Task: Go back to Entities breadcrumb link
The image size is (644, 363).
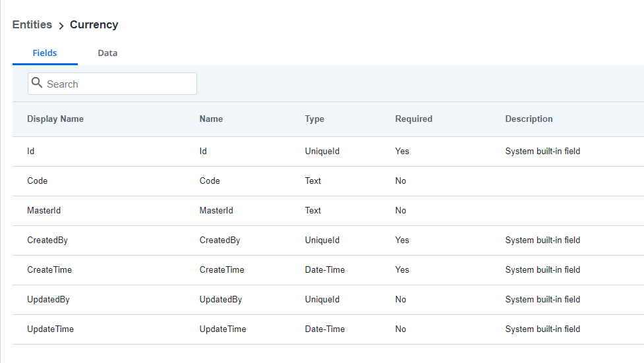Action: pos(32,24)
